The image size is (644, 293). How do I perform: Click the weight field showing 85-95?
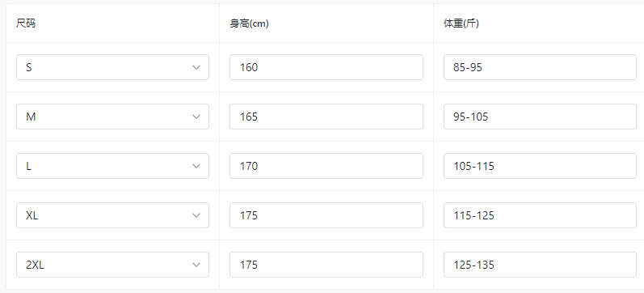(540, 67)
